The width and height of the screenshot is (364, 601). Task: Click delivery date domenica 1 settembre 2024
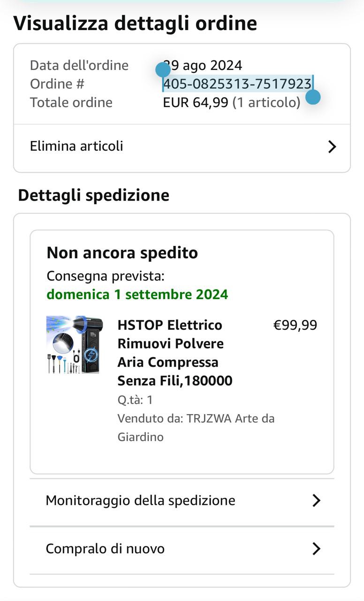coord(137,294)
